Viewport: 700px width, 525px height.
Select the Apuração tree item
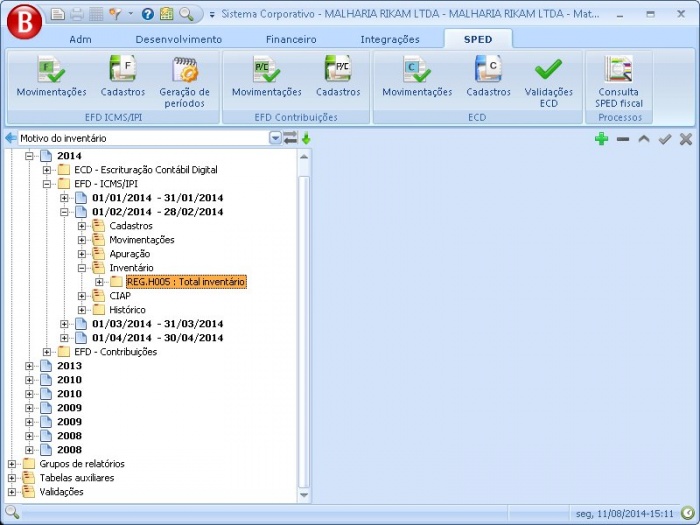coord(130,254)
